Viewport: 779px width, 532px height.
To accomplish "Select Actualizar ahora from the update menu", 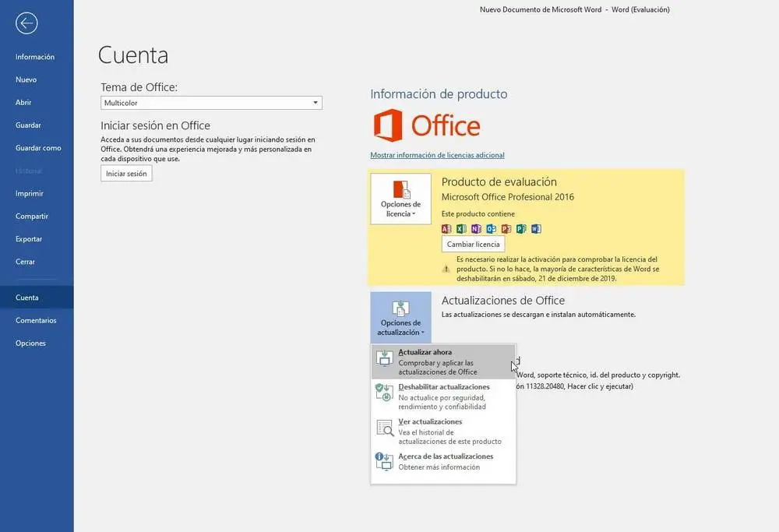I will click(443, 361).
